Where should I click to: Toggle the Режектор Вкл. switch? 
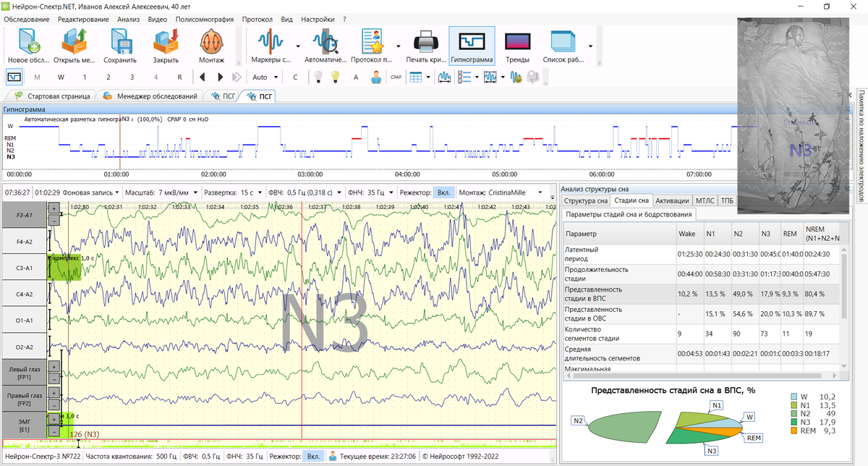tap(443, 193)
